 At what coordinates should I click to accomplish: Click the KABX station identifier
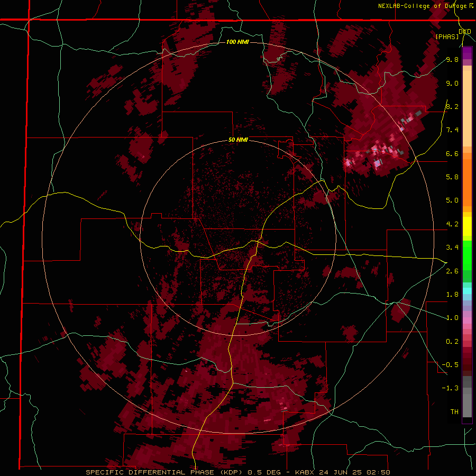tap(305, 472)
